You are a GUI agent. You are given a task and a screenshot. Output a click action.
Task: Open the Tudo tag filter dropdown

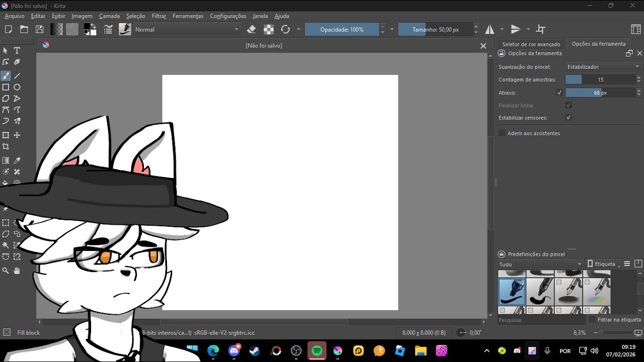tap(540, 264)
